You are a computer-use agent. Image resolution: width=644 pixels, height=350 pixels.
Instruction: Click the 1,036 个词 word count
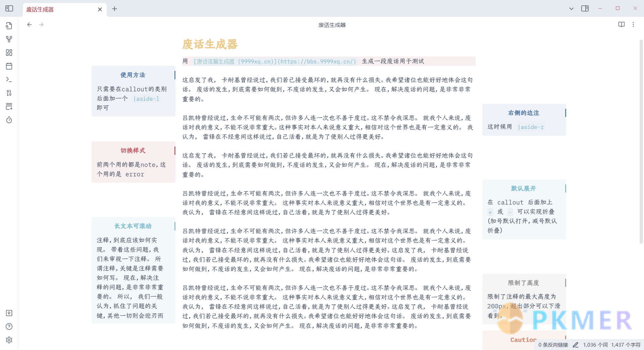(595, 345)
